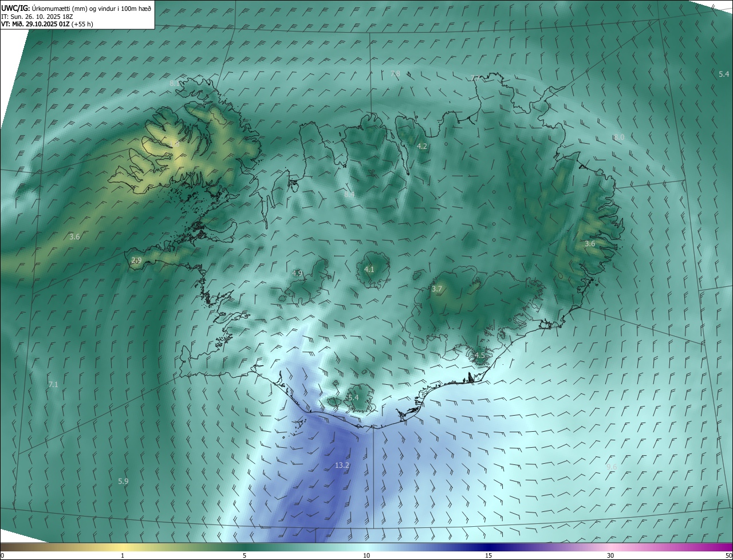Click the 7.1 value on the west side
The height and width of the screenshot is (560, 733).
click(x=53, y=385)
